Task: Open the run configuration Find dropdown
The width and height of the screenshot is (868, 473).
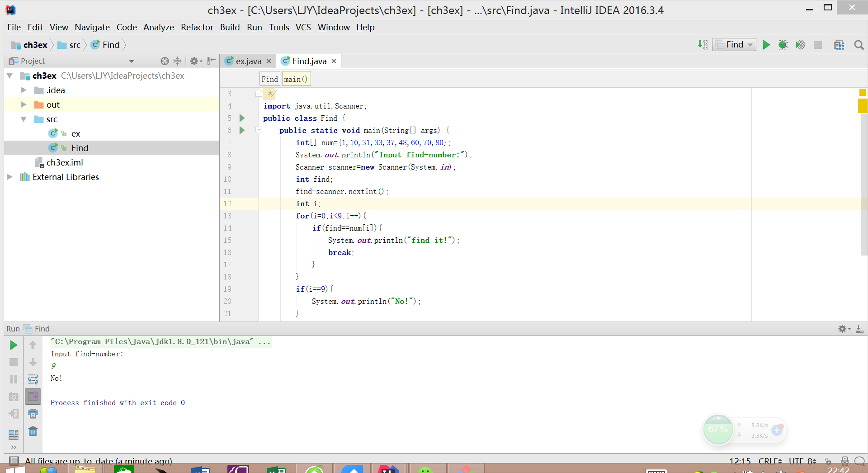Action: [x=734, y=45]
